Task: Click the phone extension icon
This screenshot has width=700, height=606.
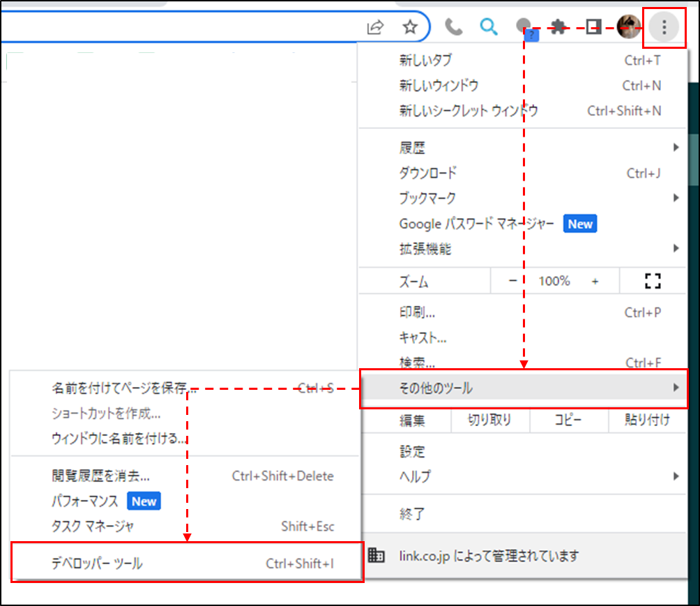Action: click(x=454, y=27)
